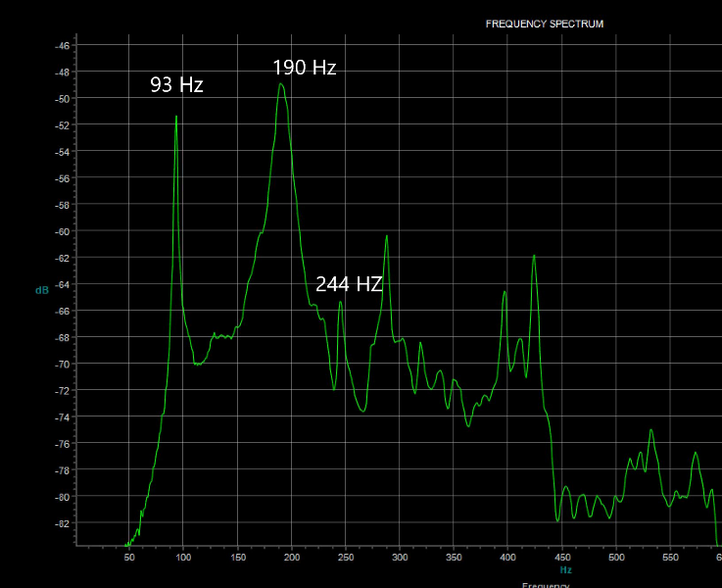Image resolution: width=722 pixels, height=588 pixels.
Task: Click the 190 Hz peak label
Action: click(305, 68)
